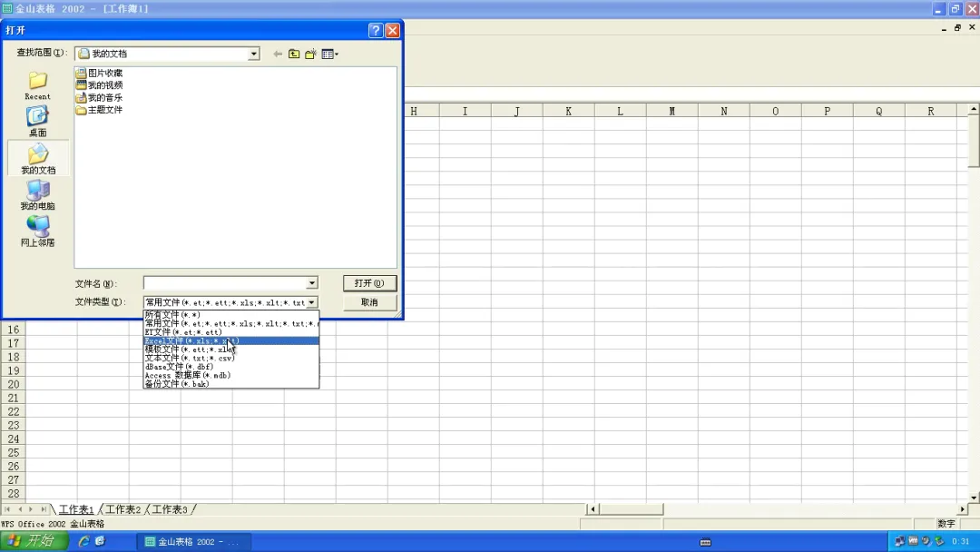Restore the inner workbook window
Image resolution: width=980 pixels, height=552 pixels.
957,27
